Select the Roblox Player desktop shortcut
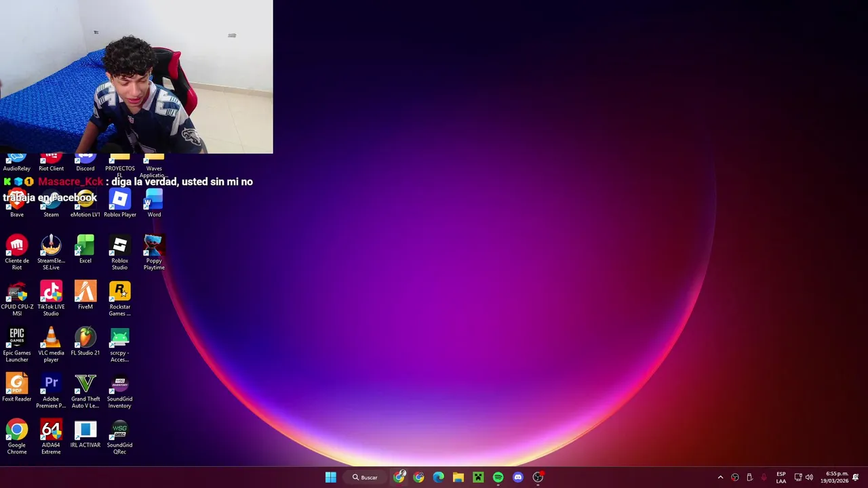868x488 pixels. (x=119, y=204)
